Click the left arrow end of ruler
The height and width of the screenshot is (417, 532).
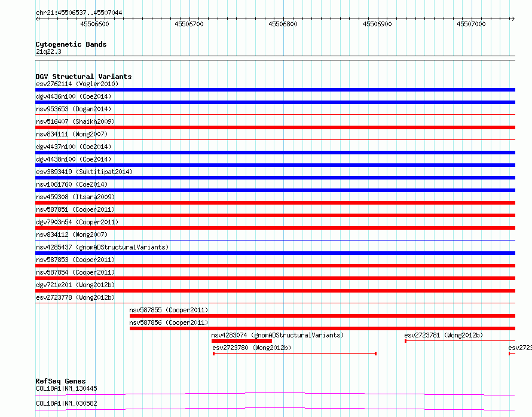click(37, 19)
